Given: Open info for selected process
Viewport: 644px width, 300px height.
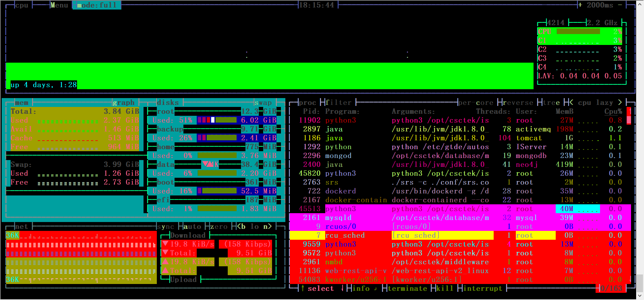Looking at the screenshot, I should pyautogui.click(x=361, y=288).
